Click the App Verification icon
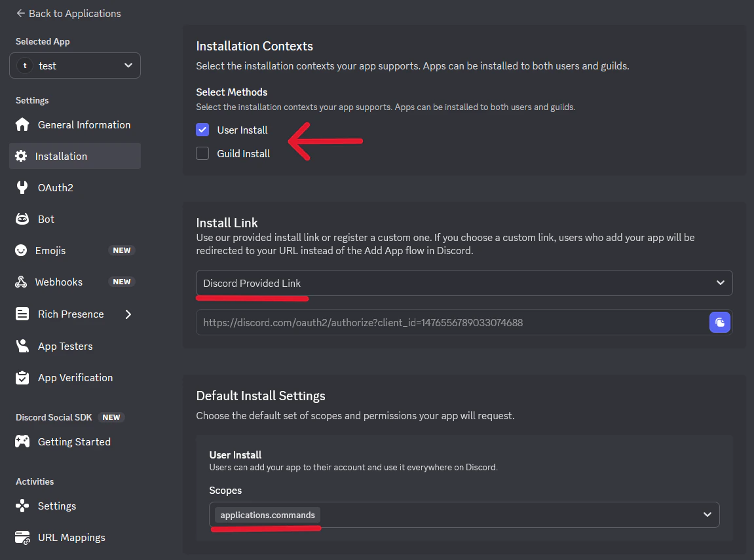 [x=23, y=377]
